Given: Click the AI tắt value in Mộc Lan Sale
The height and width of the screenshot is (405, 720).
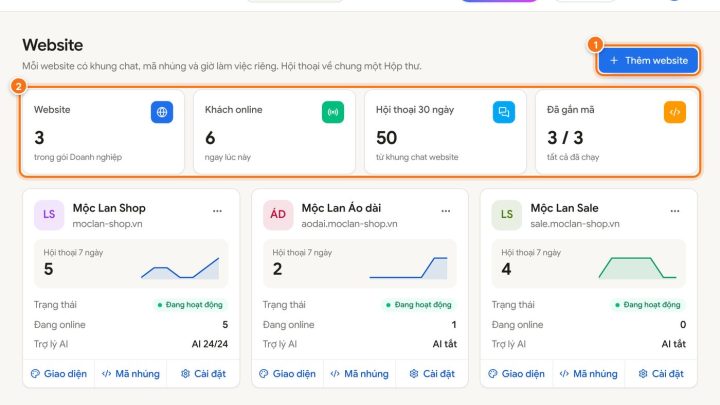Looking at the screenshot, I should (674, 344).
